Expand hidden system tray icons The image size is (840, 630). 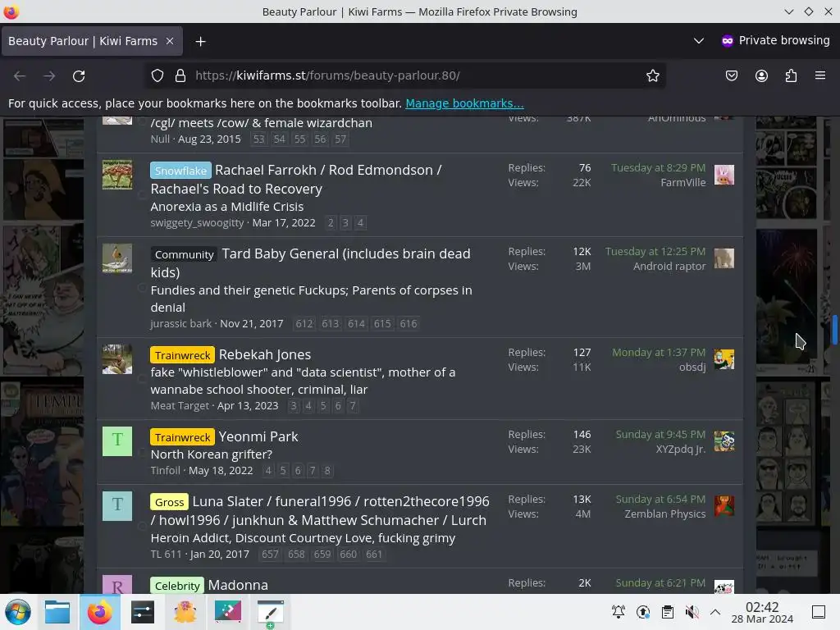(715, 612)
